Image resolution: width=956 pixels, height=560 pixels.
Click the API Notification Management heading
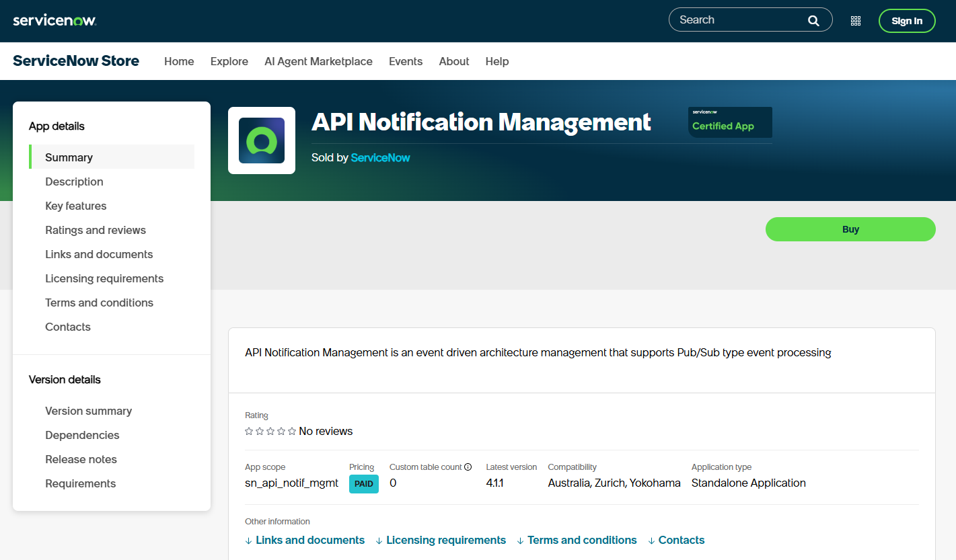click(x=481, y=122)
